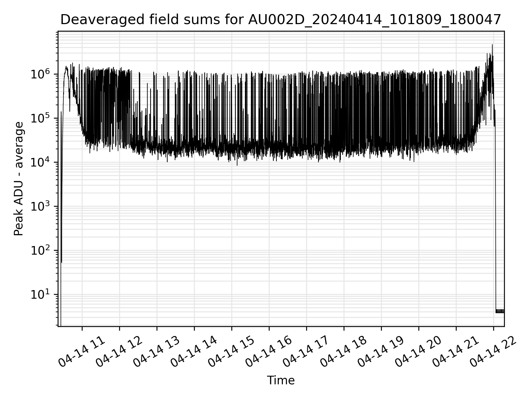This screenshot has height=399, width=532.
Task: Click the x-axis tick label '04-14 14'
Action: 194,352
